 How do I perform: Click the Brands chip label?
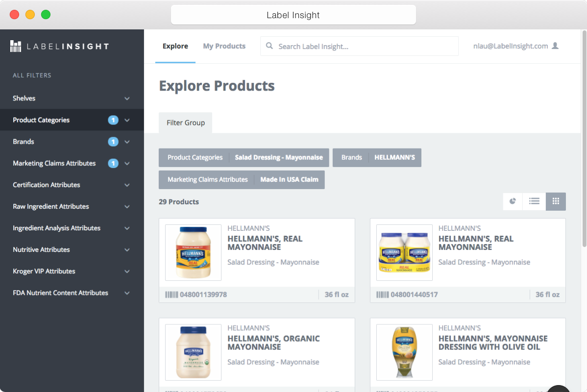tap(351, 158)
